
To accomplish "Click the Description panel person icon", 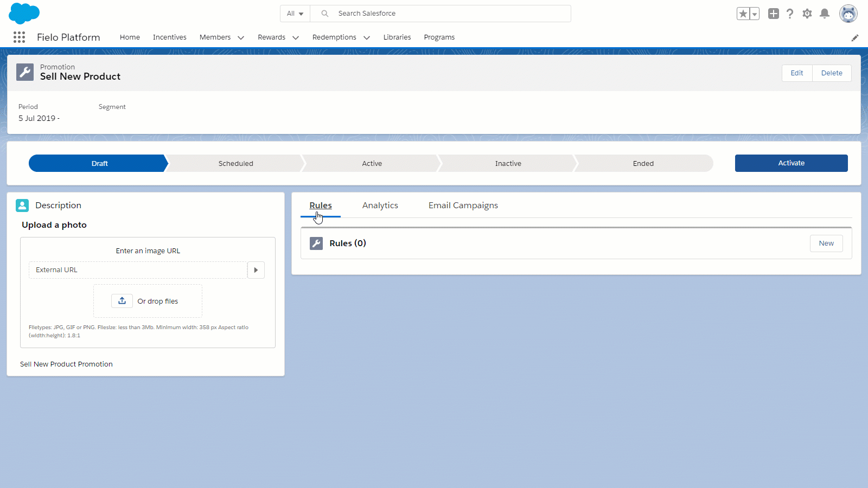I will click(22, 205).
